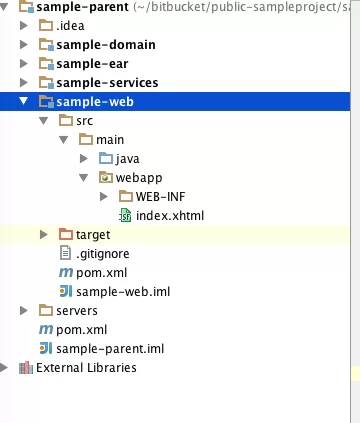Expand the sample-domain module
The width and height of the screenshot is (360, 423).
click(24, 45)
